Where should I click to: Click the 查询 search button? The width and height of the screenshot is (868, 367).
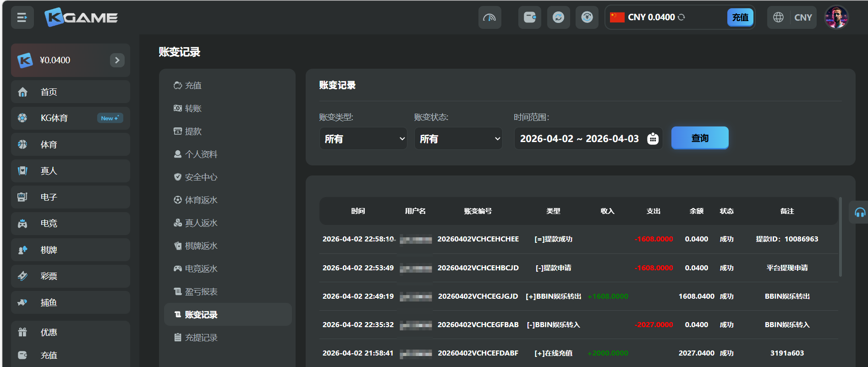(x=700, y=138)
